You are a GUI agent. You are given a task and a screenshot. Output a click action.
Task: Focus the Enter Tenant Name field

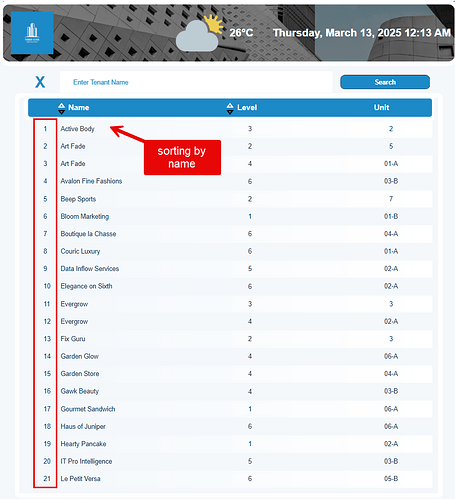[196, 82]
